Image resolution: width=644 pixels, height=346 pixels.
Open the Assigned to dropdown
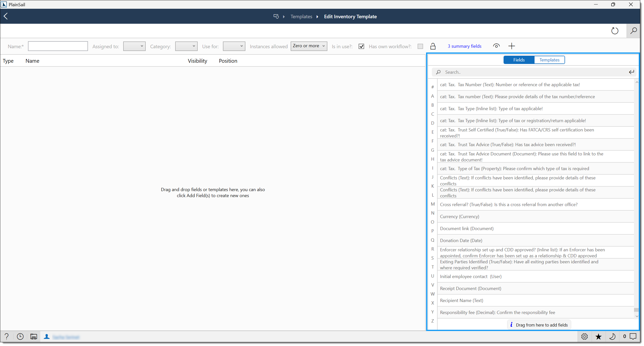pos(134,46)
